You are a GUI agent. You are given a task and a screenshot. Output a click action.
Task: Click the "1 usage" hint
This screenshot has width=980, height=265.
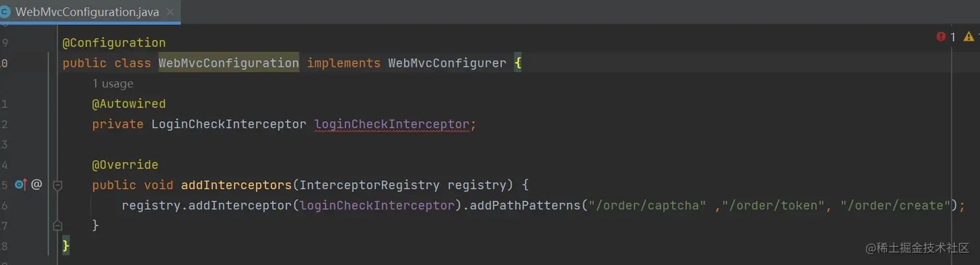113,84
